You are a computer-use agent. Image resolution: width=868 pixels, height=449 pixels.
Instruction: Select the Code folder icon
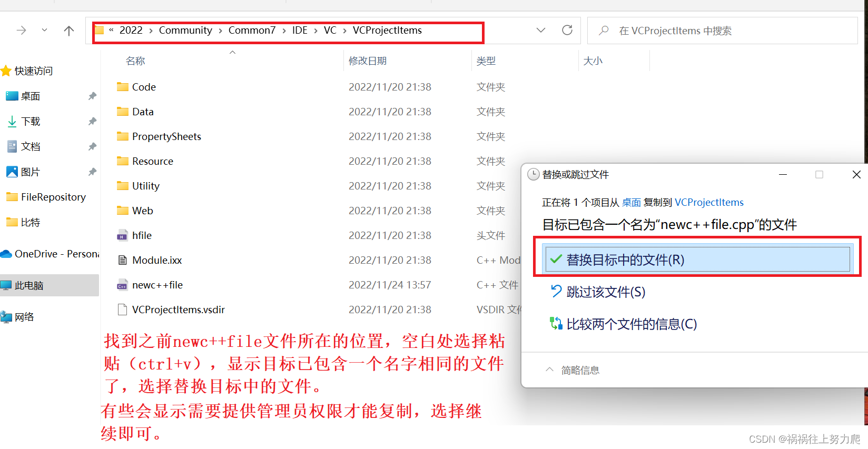tap(123, 86)
